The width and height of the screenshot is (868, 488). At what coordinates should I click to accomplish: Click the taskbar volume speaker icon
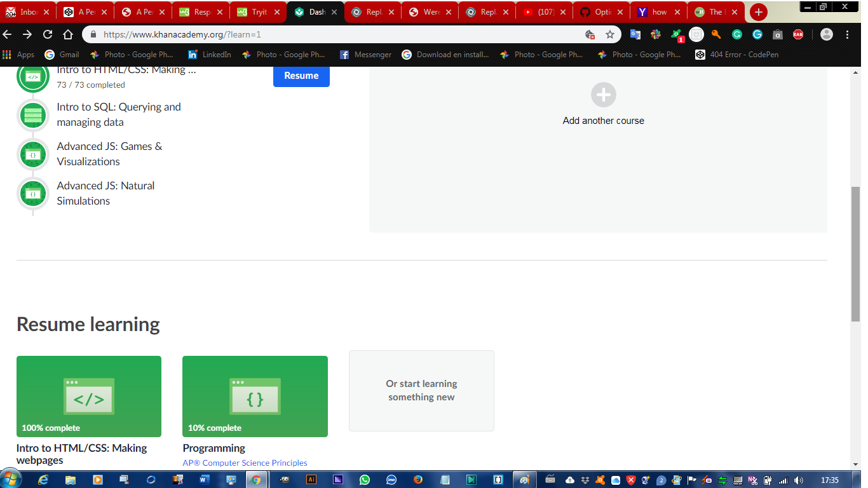click(x=799, y=480)
